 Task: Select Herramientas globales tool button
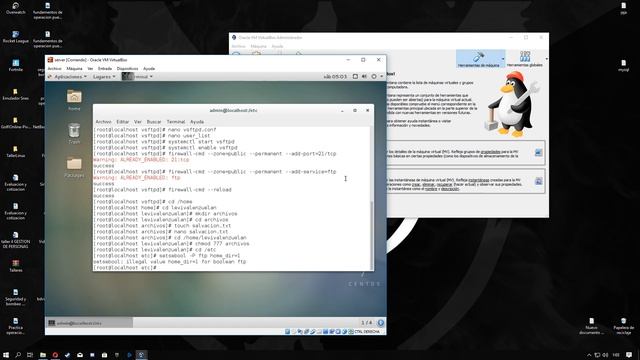[x=525, y=59]
